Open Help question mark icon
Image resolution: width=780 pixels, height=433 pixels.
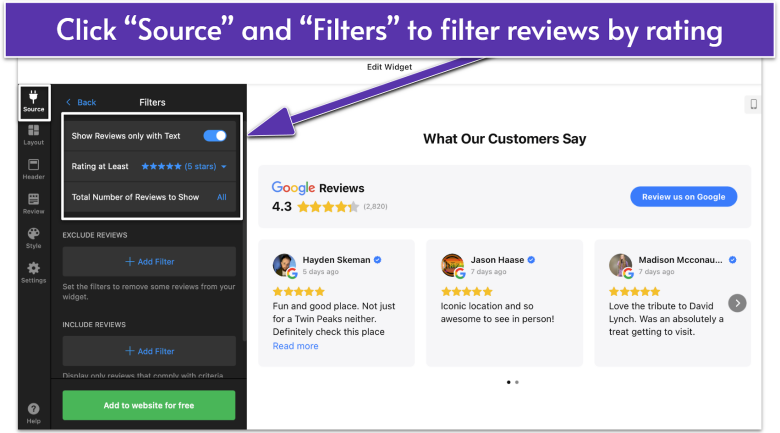click(33, 413)
